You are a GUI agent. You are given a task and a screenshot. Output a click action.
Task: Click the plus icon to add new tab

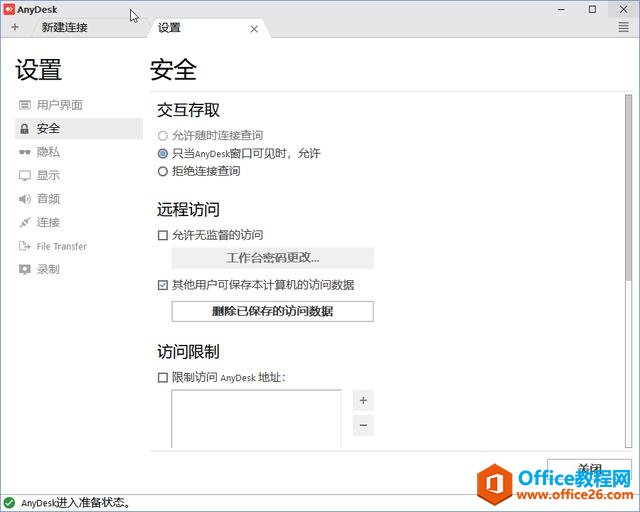click(x=14, y=27)
